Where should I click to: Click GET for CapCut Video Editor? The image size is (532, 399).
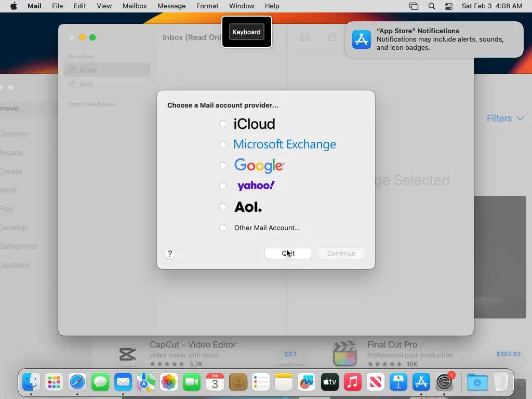pyautogui.click(x=290, y=354)
